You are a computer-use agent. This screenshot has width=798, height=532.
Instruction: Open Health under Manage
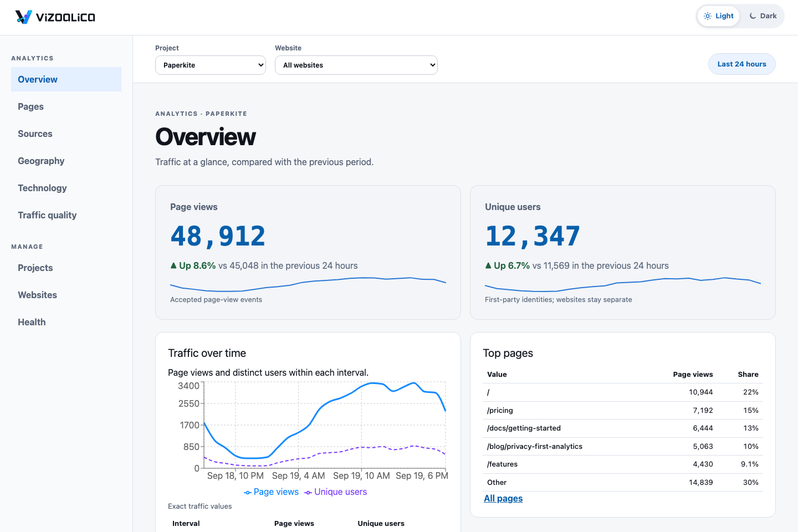[x=66, y=322]
